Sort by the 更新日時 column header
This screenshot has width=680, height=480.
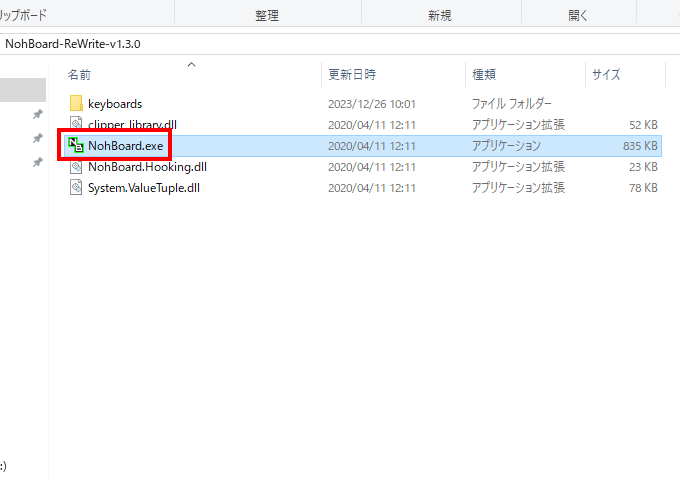pos(352,75)
